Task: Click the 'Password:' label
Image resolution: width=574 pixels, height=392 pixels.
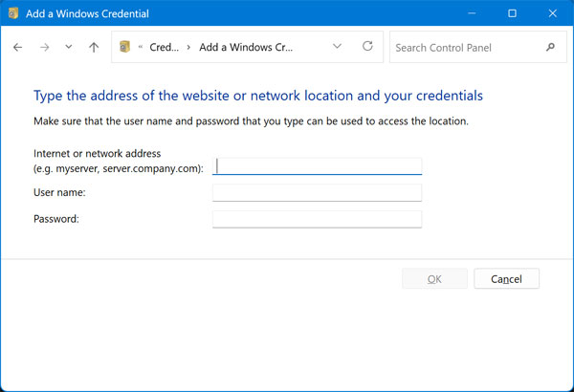Action: point(56,219)
